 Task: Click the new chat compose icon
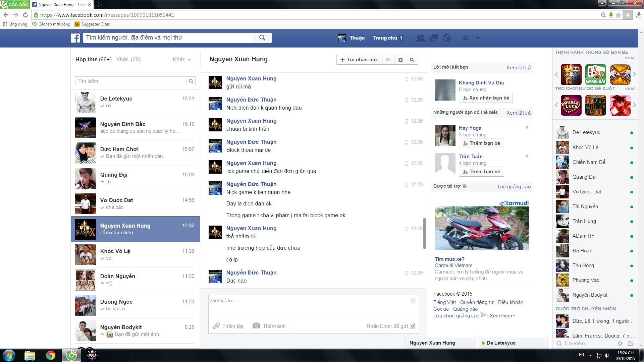point(630,344)
